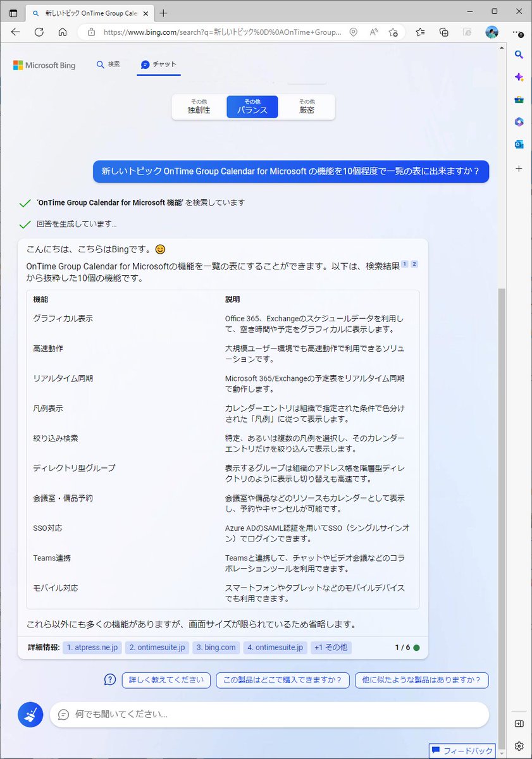This screenshot has width=532, height=759.
Task: Click the help question mark icon
Action: coord(110,680)
